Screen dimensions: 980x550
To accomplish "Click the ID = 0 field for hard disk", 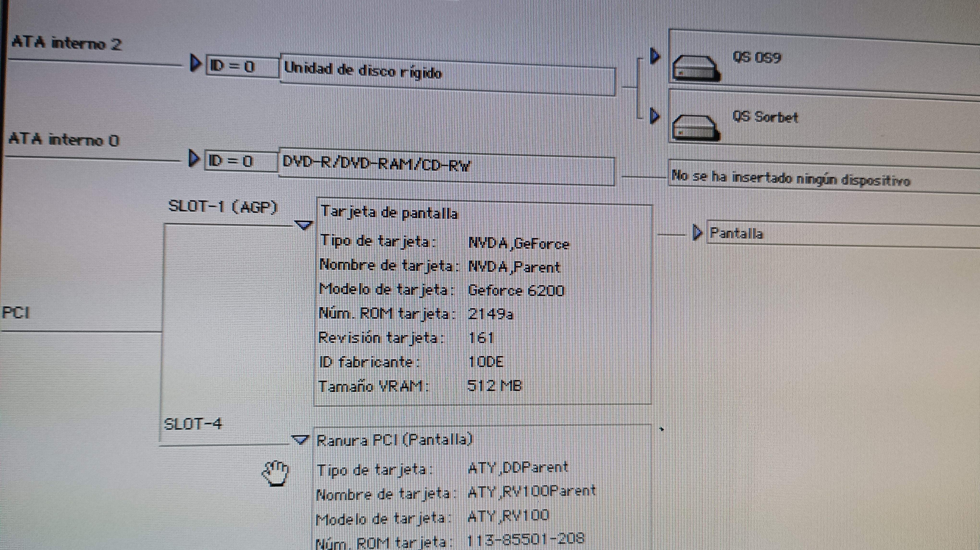I will pos(242,67).
